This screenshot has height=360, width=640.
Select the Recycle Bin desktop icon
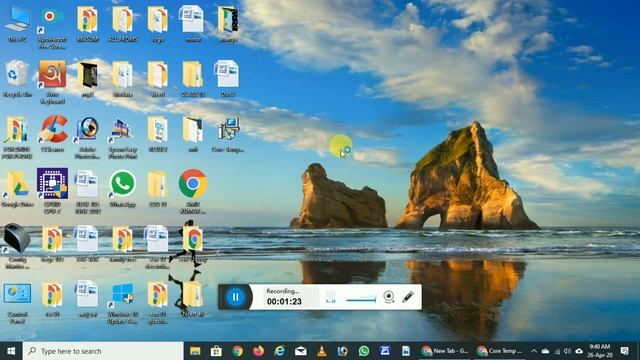(x=18, y=79)
